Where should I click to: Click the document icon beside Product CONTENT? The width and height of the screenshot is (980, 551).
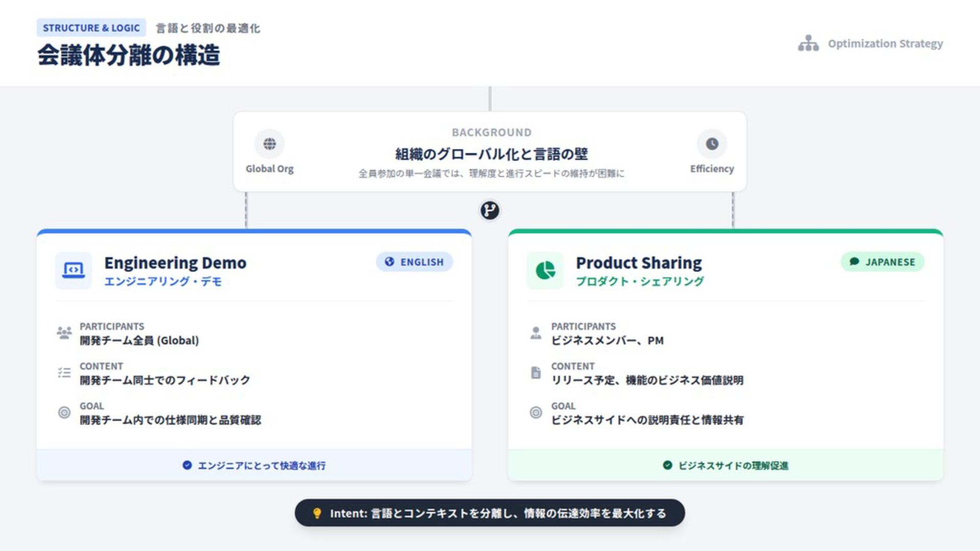point(536,372)
